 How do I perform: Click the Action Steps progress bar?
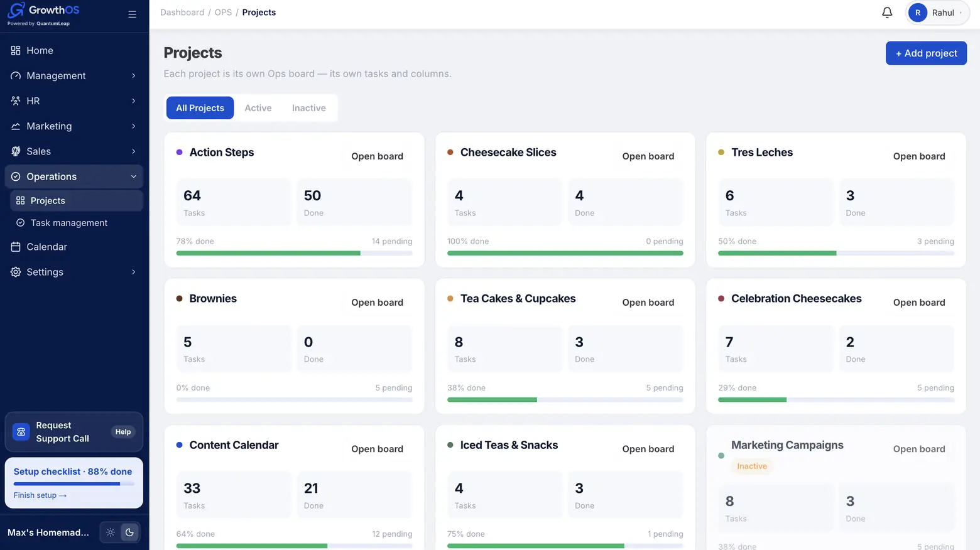(295, 253)
